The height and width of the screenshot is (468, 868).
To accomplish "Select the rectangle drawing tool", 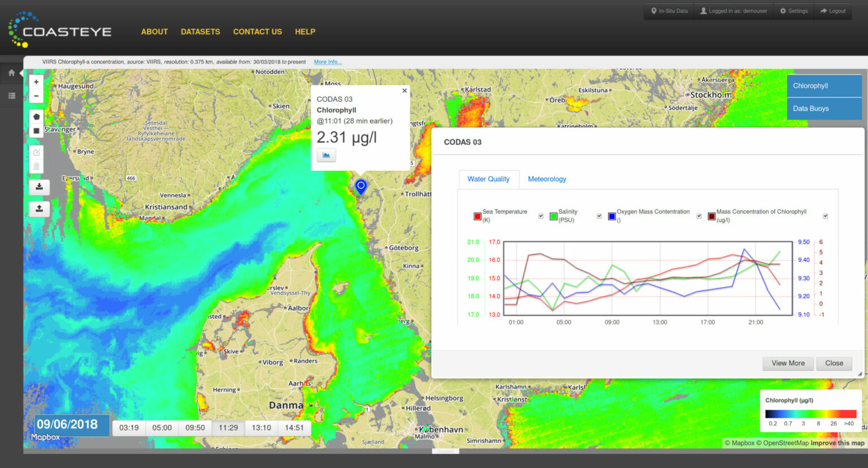I will pos(36,130).
